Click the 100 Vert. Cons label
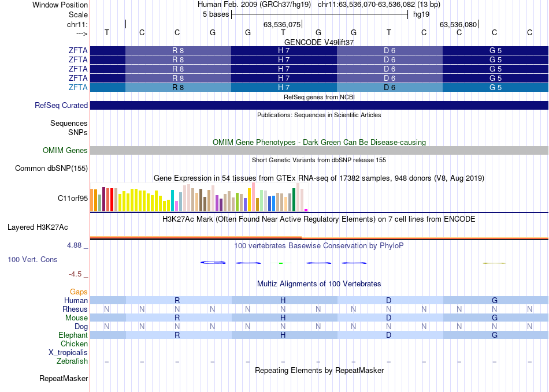Viewport: 549px width, 392px height. pyautogui.click(x=32, y=259)
